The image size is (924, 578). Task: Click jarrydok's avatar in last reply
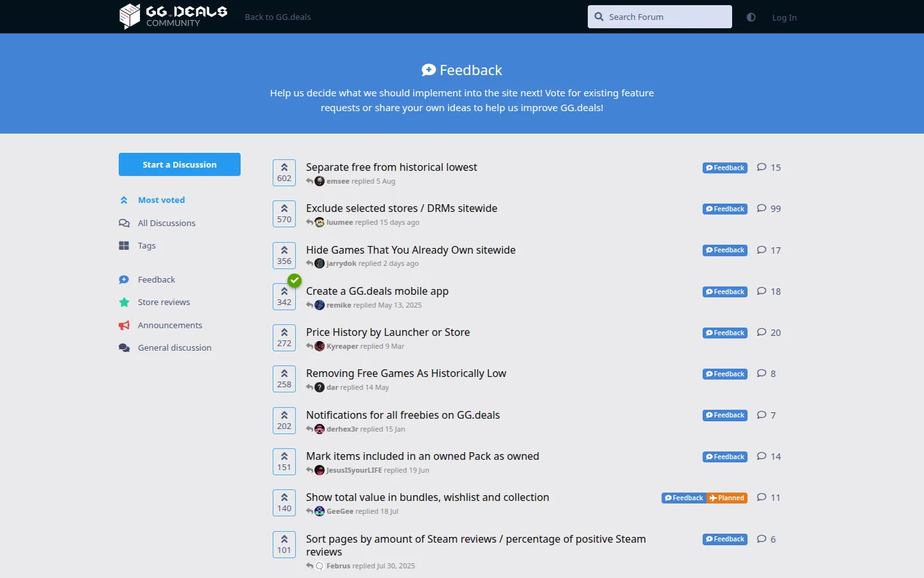[320, 263]
